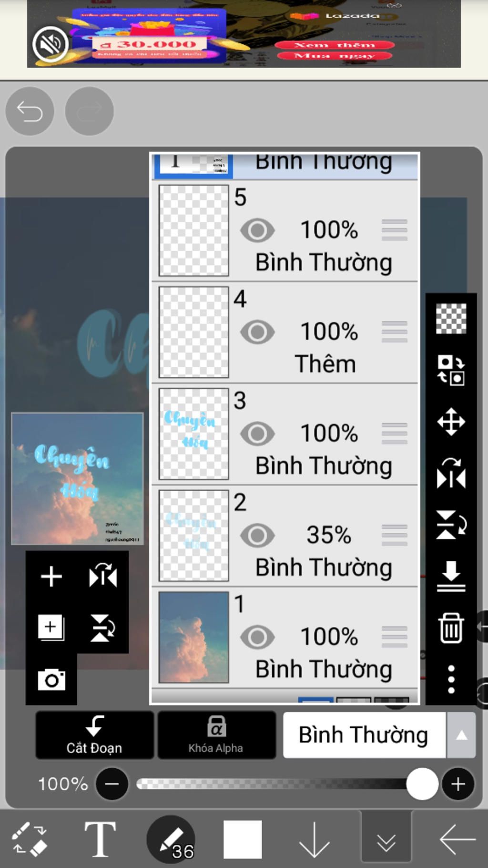Tap the Cắt Đoạn clipping button
The width and height of the screenshot is (488, 868).
pyautogui.click(x=94, y=735)
